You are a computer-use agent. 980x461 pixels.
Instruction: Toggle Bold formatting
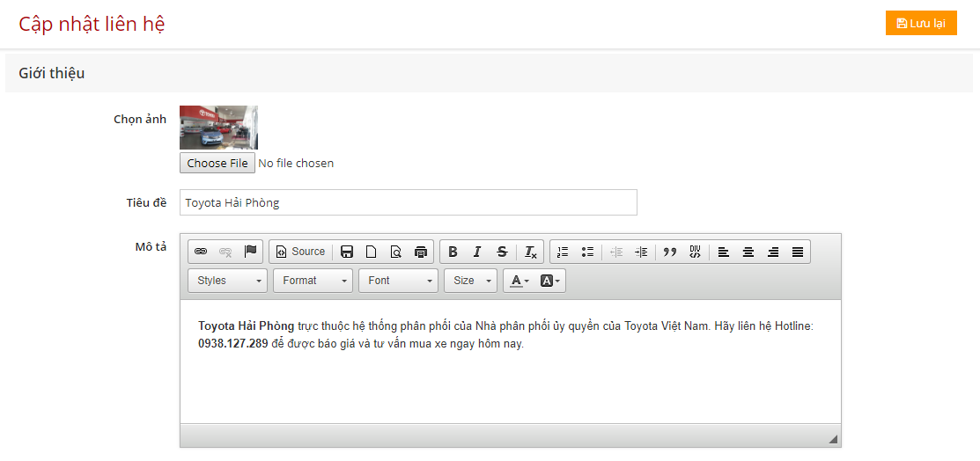(x=453, y=251)
